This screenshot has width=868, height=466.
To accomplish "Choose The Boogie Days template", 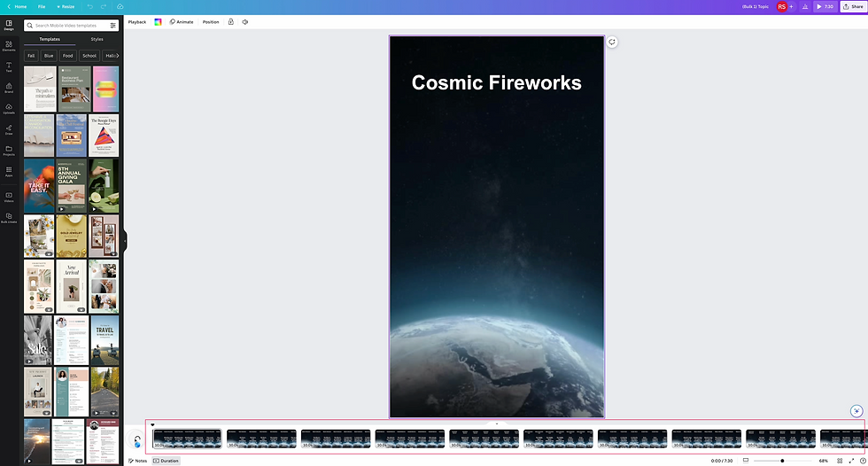I will coord(104,136).
